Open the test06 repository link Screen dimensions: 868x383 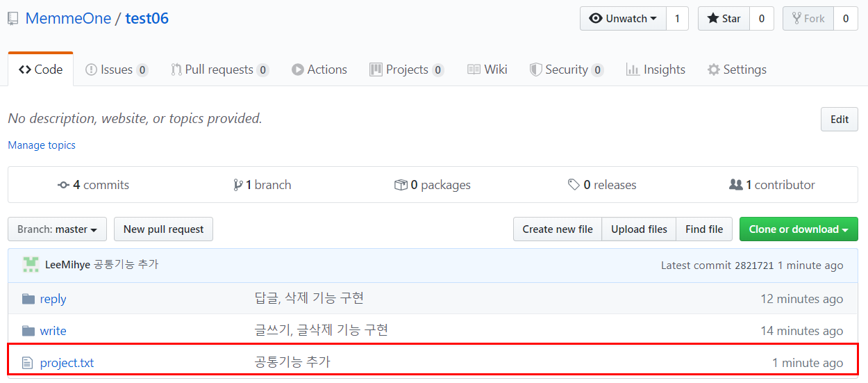147,18
